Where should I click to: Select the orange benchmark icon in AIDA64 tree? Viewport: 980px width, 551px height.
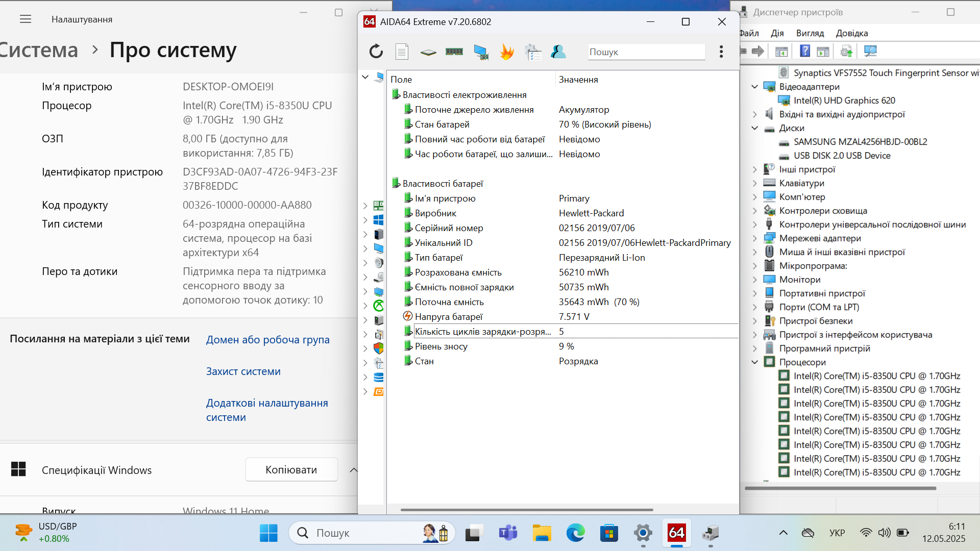click(378, 392)
